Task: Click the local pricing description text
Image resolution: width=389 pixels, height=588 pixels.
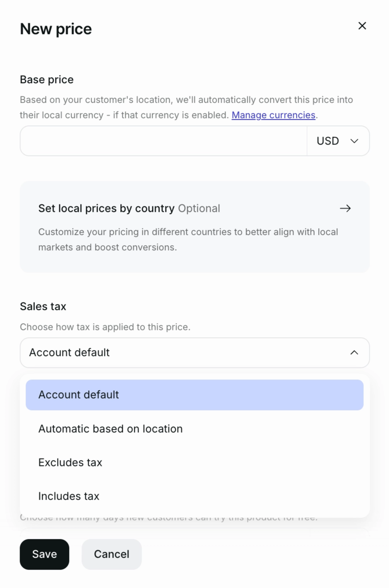Action: [188, 240]
